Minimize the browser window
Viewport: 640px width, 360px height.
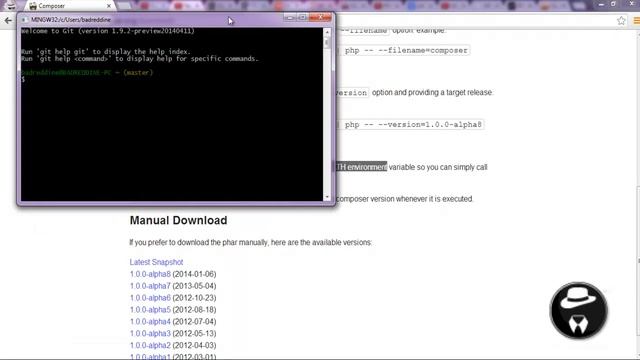tap(601, 4)
